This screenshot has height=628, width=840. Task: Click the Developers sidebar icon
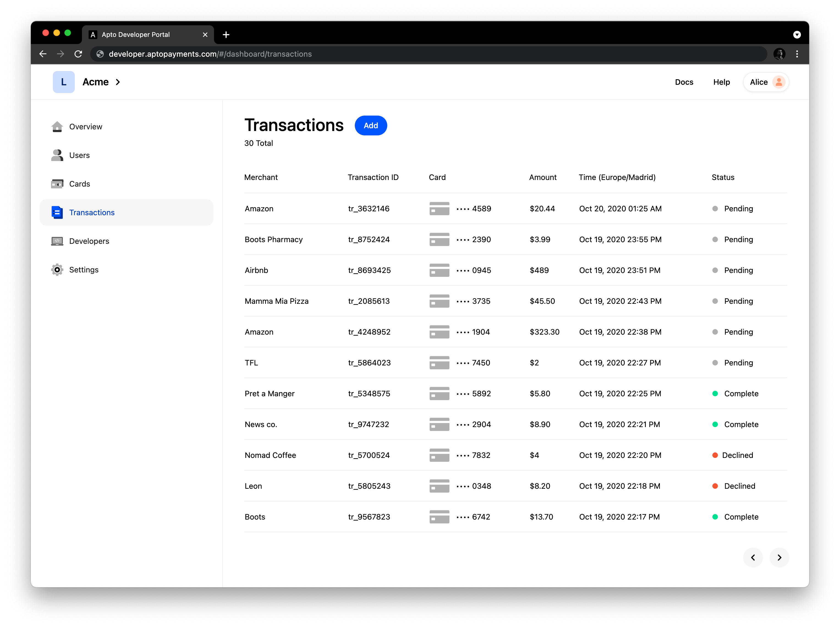click(57, 241)
